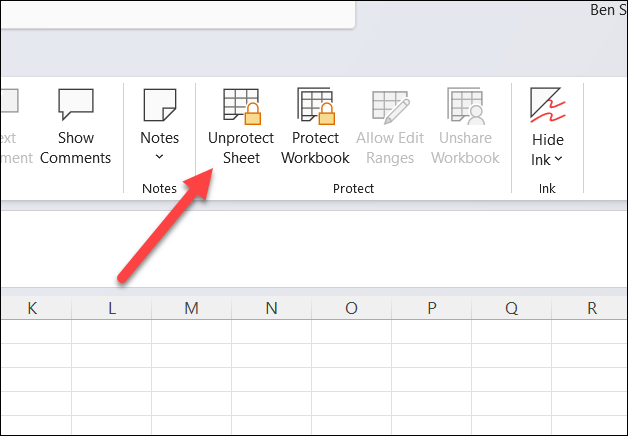Click the first cell under column M
This screenshot has width=628, height=436.
coord(191,332)
